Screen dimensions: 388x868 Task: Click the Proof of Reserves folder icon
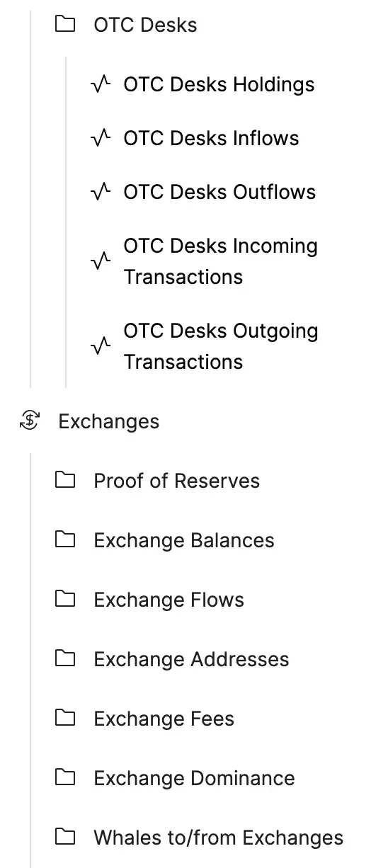point(65,481)
